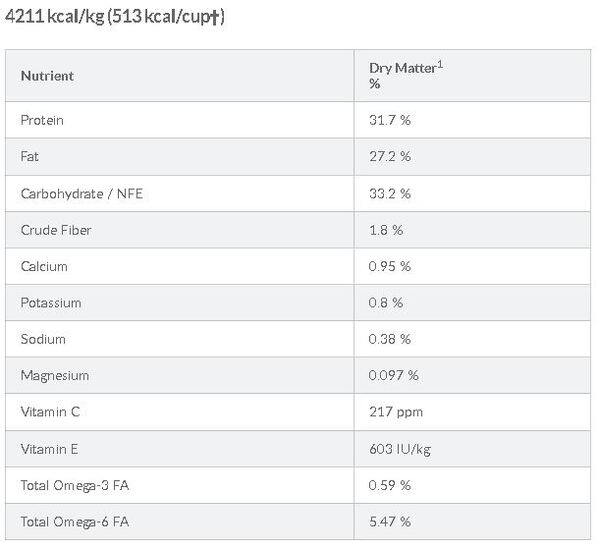The image size is (599, 549).
Task: Select the Total Omega-3 FA row label
Action: tap(74, 486)
